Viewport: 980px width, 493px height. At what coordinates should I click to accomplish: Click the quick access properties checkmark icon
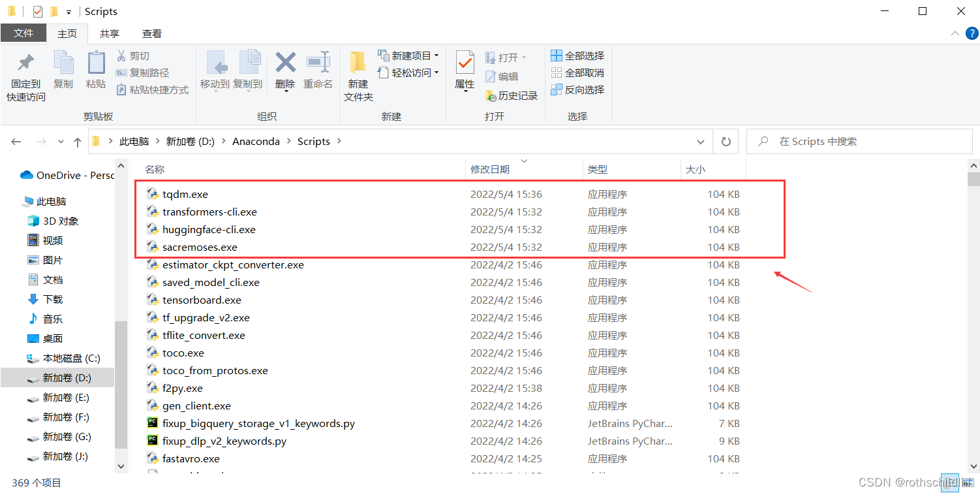tap(37, 11)
